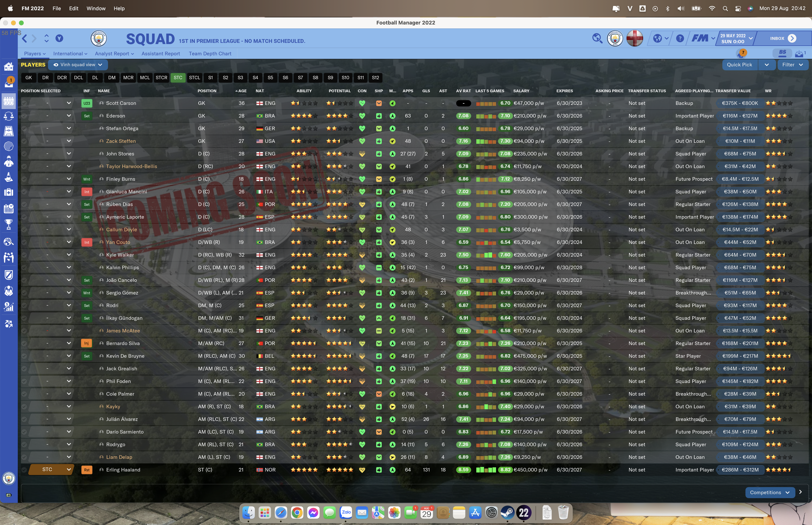The height and width of the screenshot is (525, 812).
Task: Open the Scouting globe-magnifier sidebar icon
Action: 8,242
